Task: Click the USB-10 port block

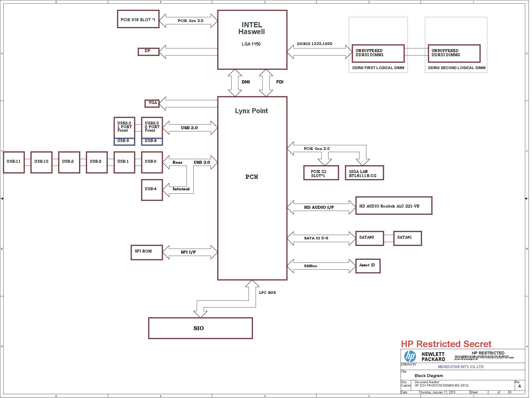Action: click(x=41, y=162)
